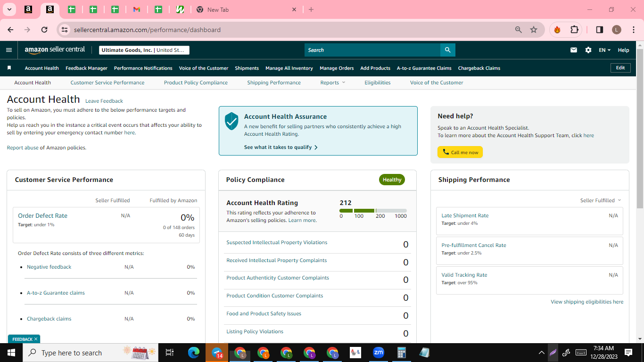
Task: Open the hamburger navigation menu
Action: (x=9, y=50)
